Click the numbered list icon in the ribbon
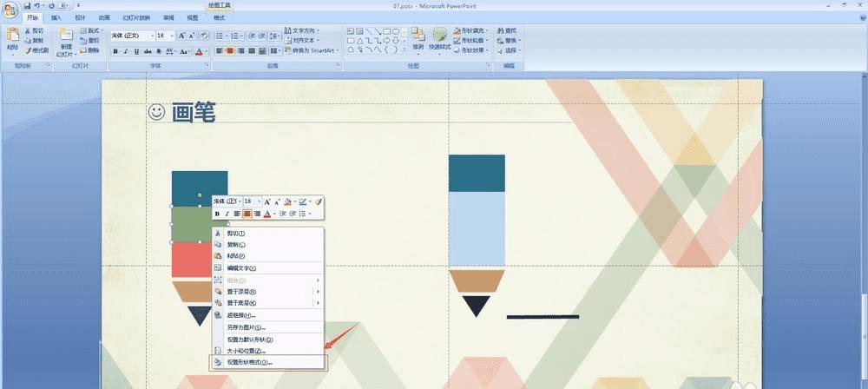 coord(235,36)
